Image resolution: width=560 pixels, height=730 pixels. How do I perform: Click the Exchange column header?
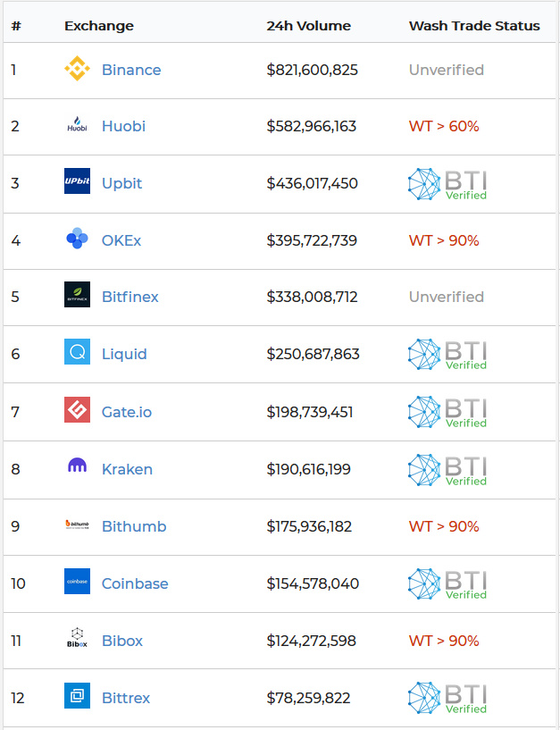pos(99,26)
